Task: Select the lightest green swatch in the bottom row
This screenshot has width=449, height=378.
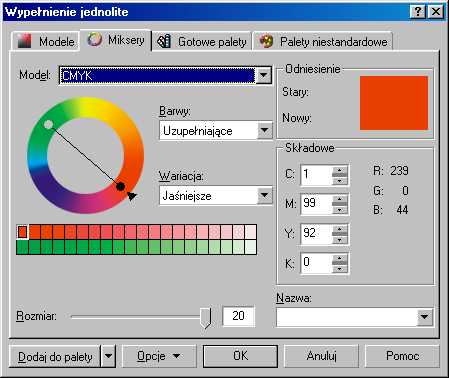Action: pyautogui.click(x=250, y=247)
